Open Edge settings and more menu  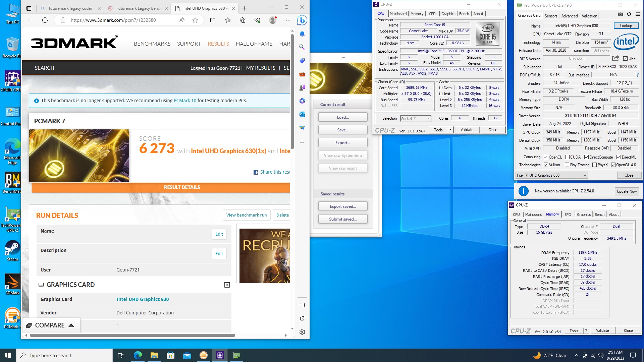[x=288, y=20]
